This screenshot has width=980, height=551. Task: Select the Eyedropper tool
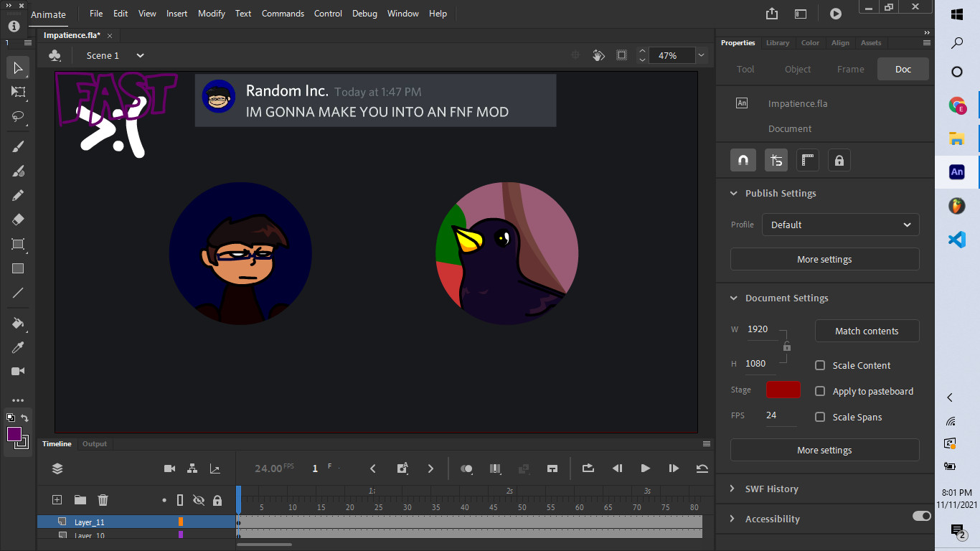tap(18, 348)
